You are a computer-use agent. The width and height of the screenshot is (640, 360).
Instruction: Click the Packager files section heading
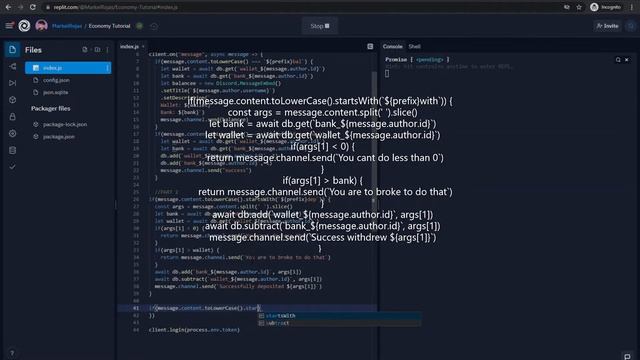(51, 109)
